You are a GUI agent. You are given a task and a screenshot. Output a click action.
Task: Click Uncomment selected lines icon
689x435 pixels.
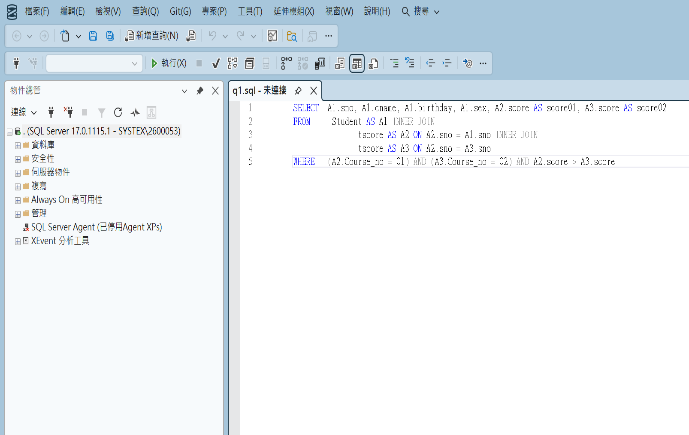[410, 64]
